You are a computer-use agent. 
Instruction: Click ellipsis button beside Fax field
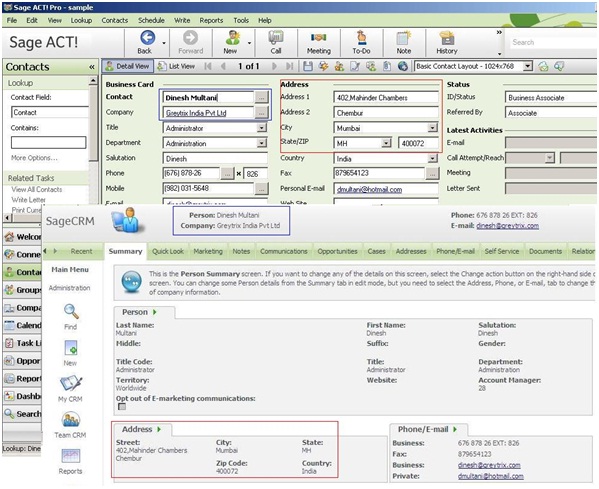432,173
